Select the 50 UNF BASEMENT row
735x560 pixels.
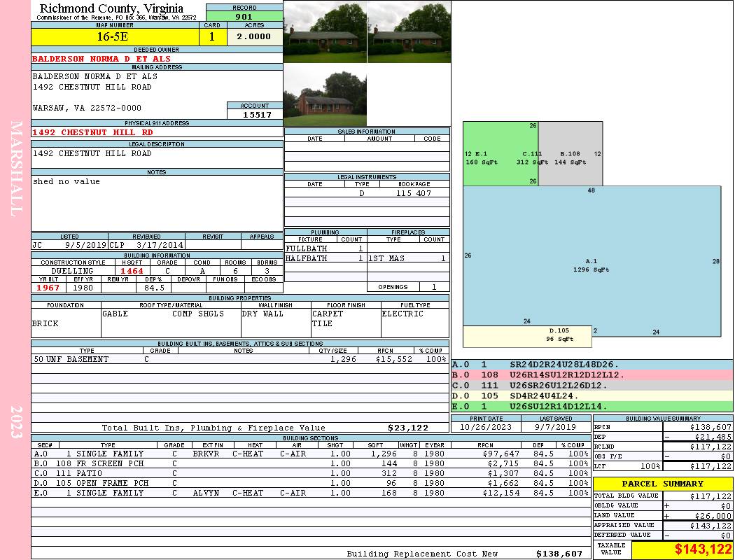pos(238,359)
